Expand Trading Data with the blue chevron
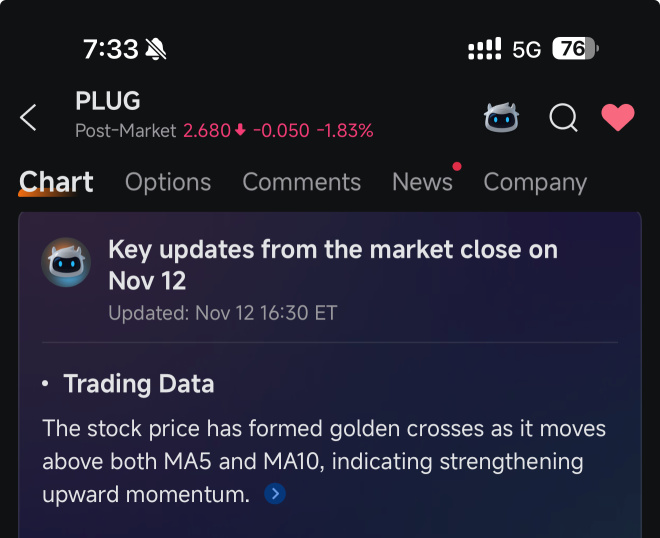 pos(275,494)
